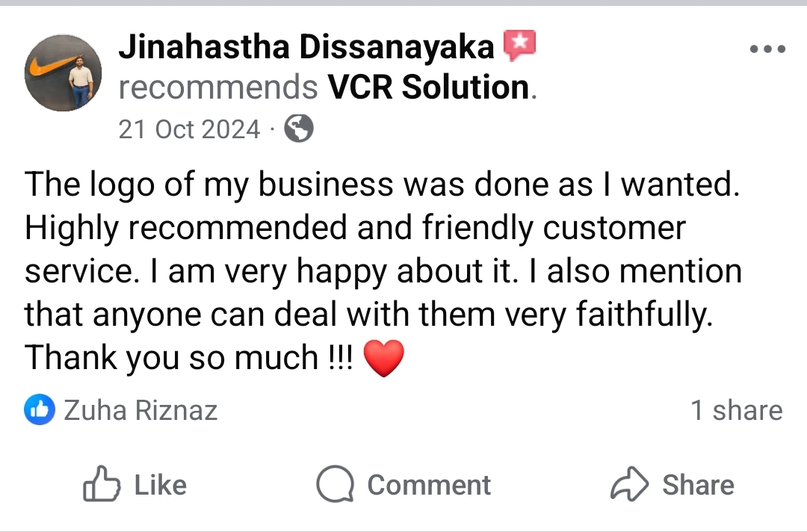807x532 pixels.
Task: Click the word 'recommends' in header
Action: (218, 88)
